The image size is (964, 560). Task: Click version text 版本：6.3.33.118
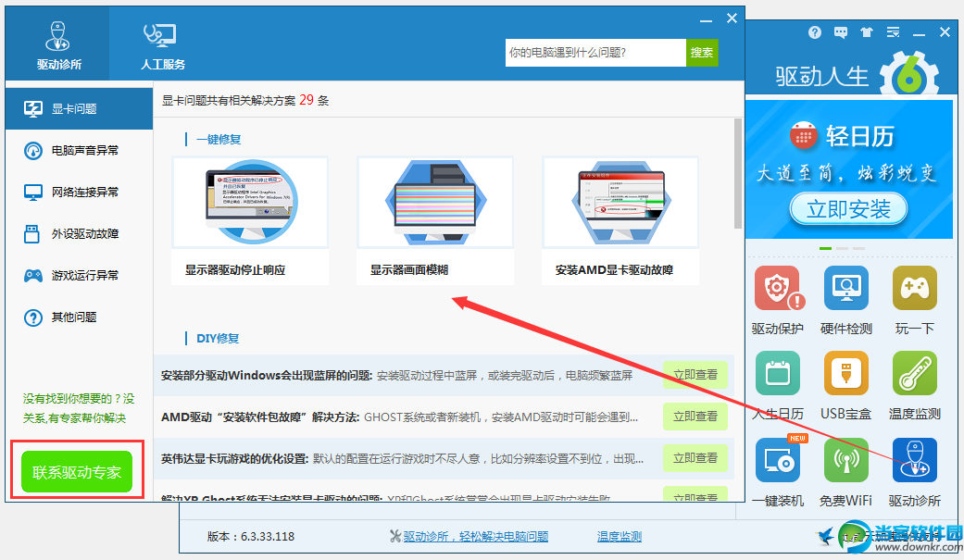point(251,537)
